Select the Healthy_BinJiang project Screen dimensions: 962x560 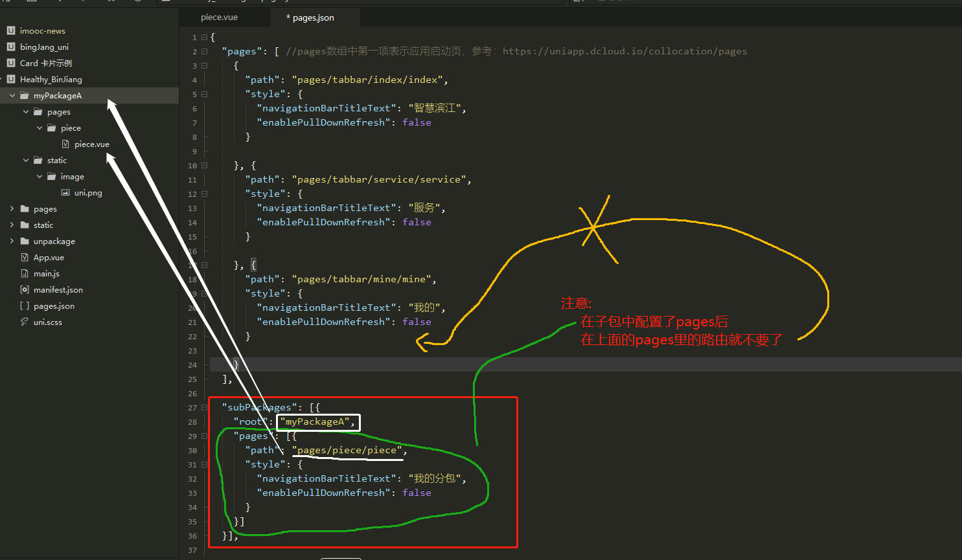(51, 80)
